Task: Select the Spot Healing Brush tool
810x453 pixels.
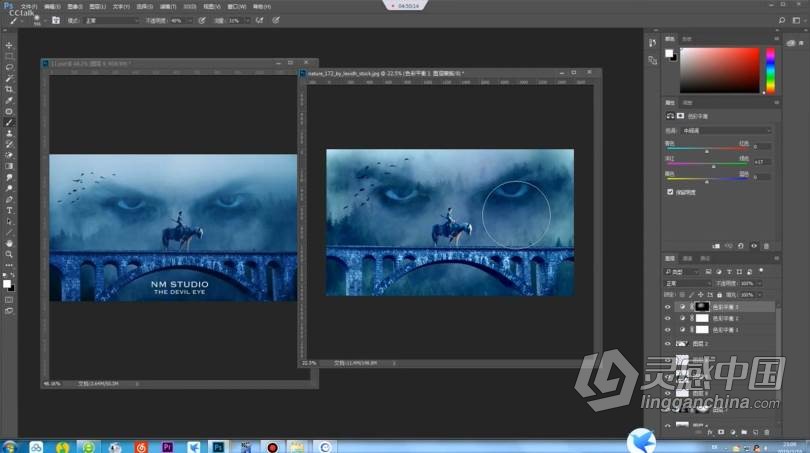Action: tap(9, 112)
